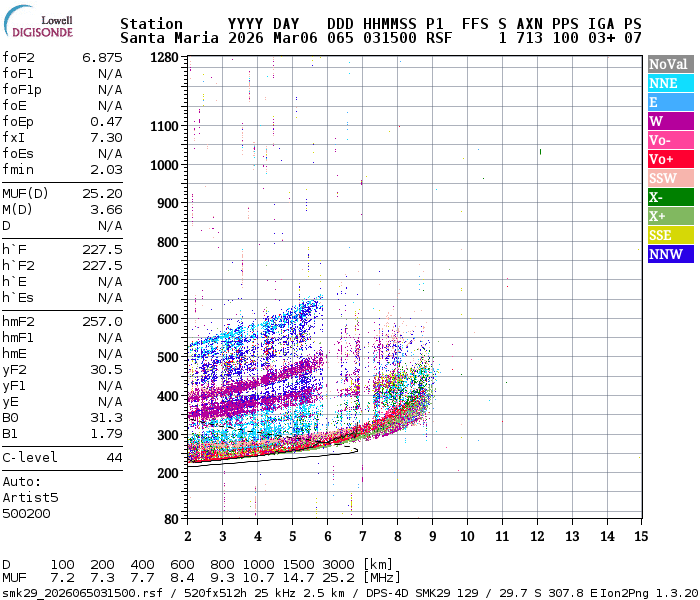
Task: Select the NoVal legend swatch
Action: pyautogui.click(x=671, y=64)
